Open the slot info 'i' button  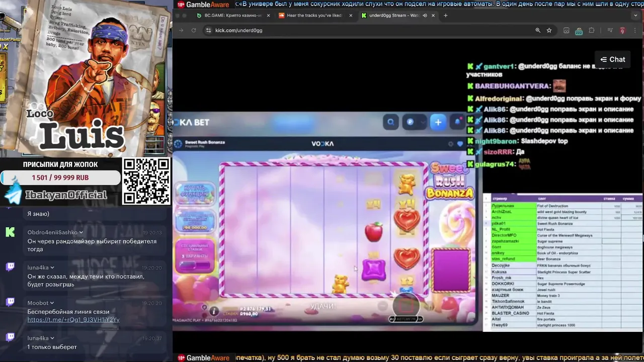tap(214, 311)
